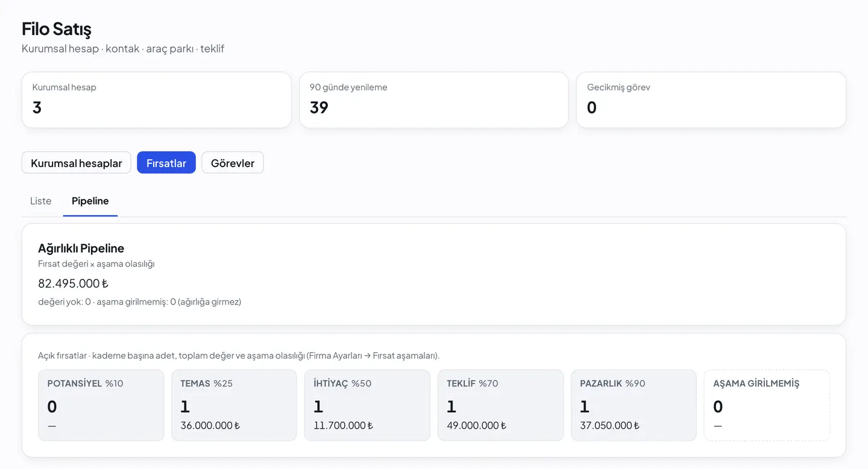Open the POTANSİYEL %10 stage card
868x469 pixels.
pyautogui.click(x=101, y=405)
